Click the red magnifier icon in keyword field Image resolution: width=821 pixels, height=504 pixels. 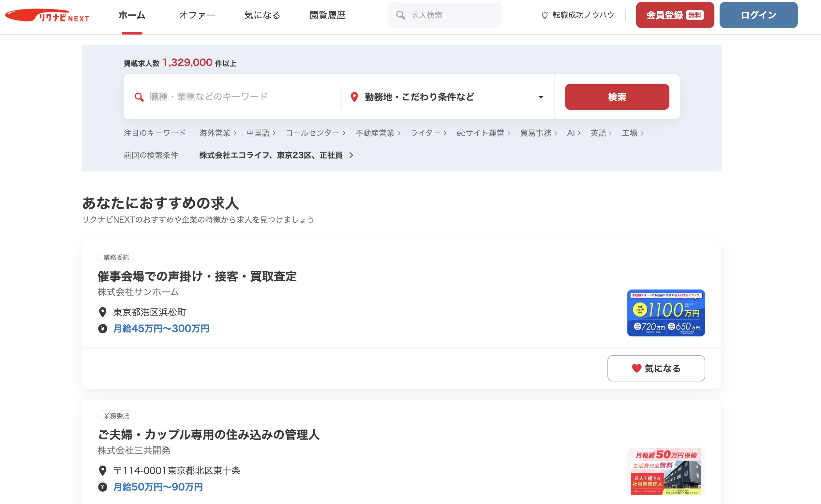click(x=139, y=97)
